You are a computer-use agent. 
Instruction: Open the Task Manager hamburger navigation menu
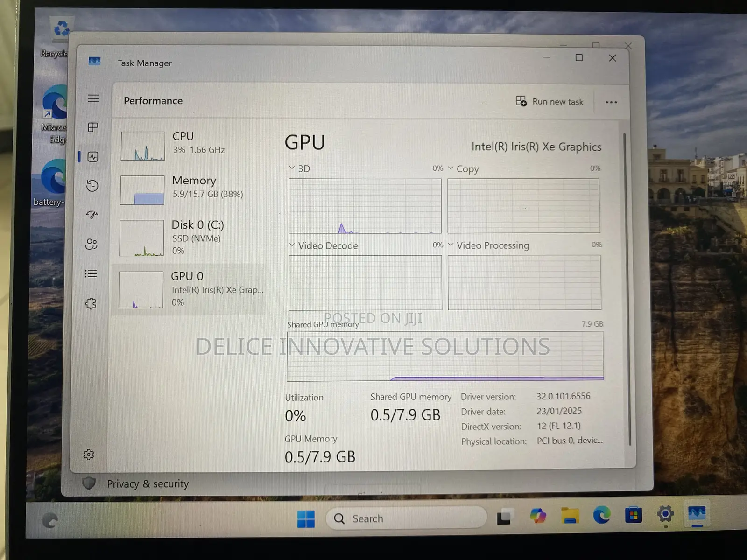pos(93,98)
